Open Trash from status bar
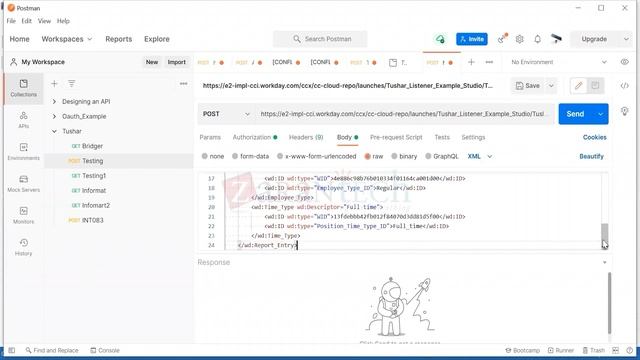640x360 pixels. click(x=593, y=350)
